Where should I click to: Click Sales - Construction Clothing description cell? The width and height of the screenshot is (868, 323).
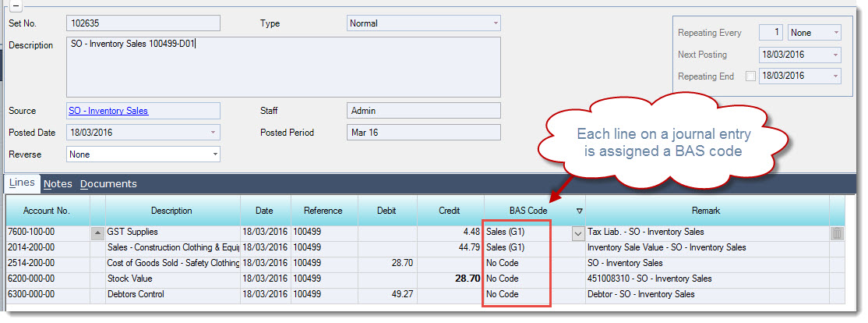[173, 247]
